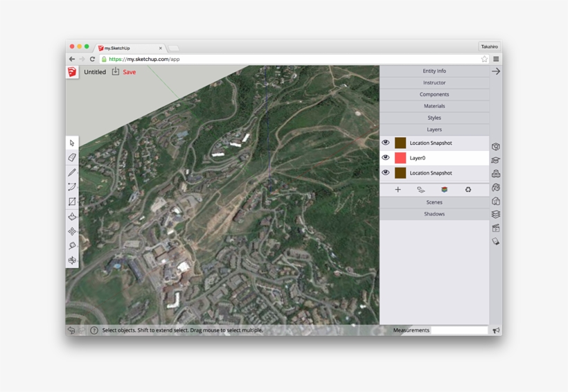Expand the Shadows panel
Image resolution: width=568 pixels, height=392 pixels.
click(434, 214)
